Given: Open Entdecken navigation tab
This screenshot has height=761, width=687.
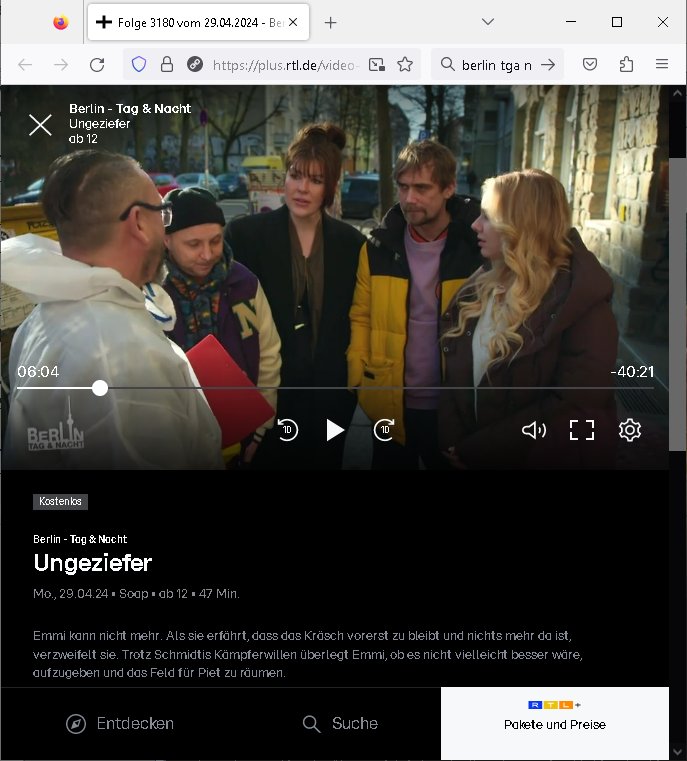Looking at the screenshot, I should 120,723.
